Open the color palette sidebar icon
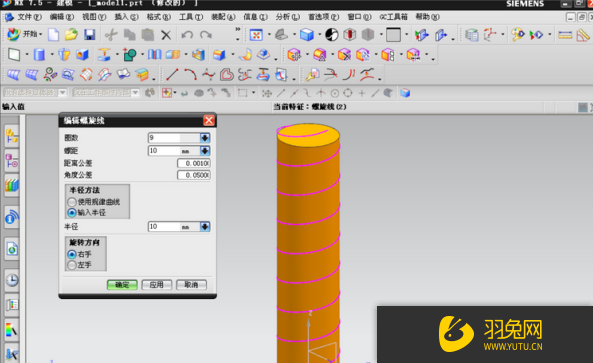Viewport: 593px width, 363px height. (x=12, y=330)
